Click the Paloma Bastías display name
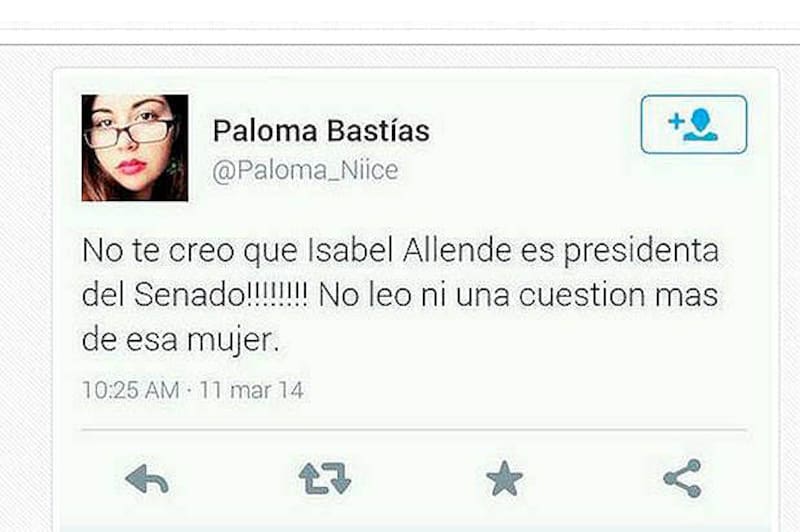 click(x=321, y=131)
